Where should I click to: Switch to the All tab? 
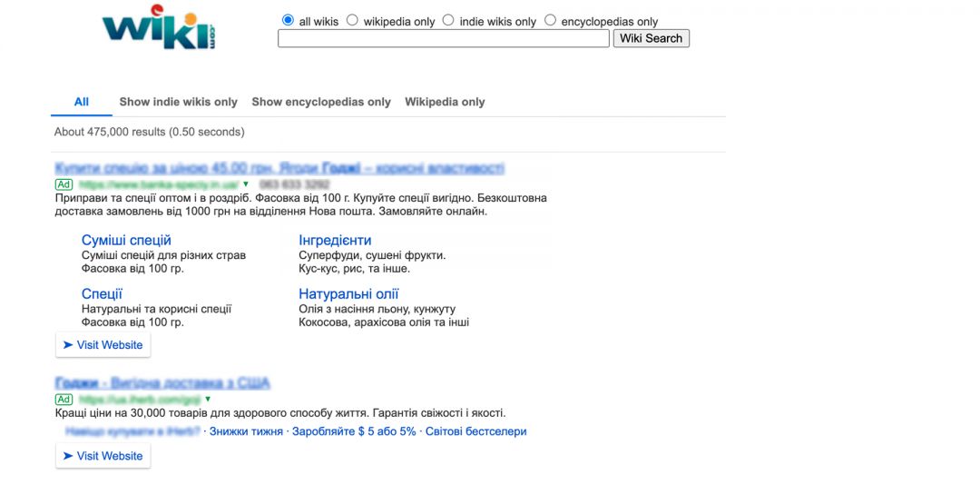coord(82,102)
